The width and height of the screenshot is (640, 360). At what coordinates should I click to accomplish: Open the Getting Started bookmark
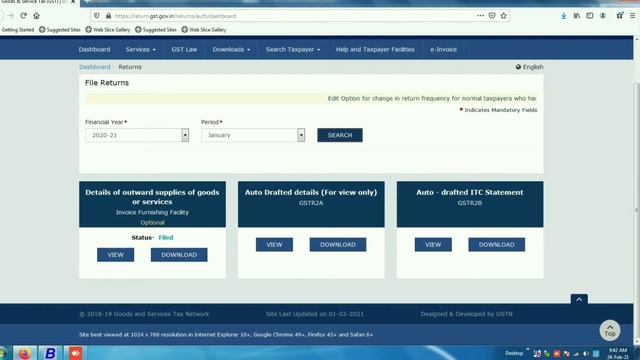[18, 30]
